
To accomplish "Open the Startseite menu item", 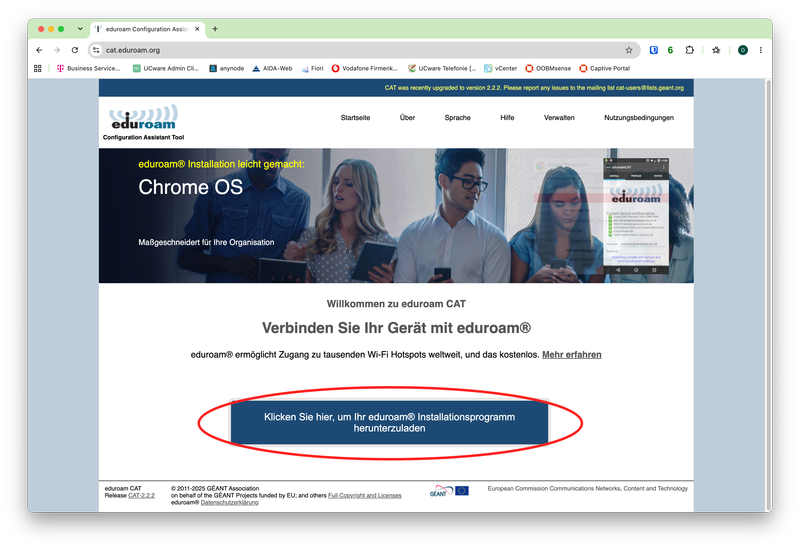I will coord(356,118).
